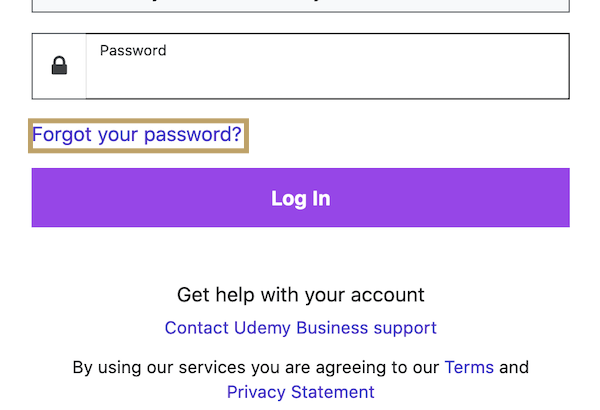The image size is (600, 410).
Task: View Udemy's Terms of service
Action: (x=469, y=367)
